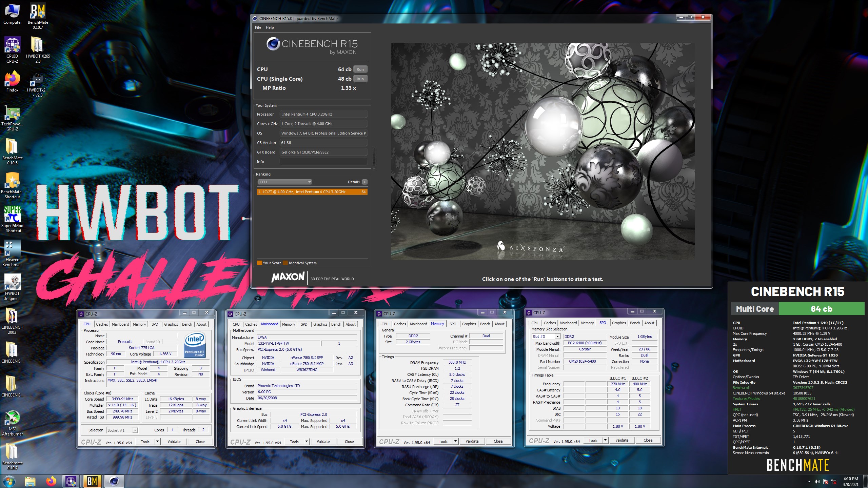Click Firefox icon in the taskbar
Screen dimensions: 868x488
coord(51,481)
